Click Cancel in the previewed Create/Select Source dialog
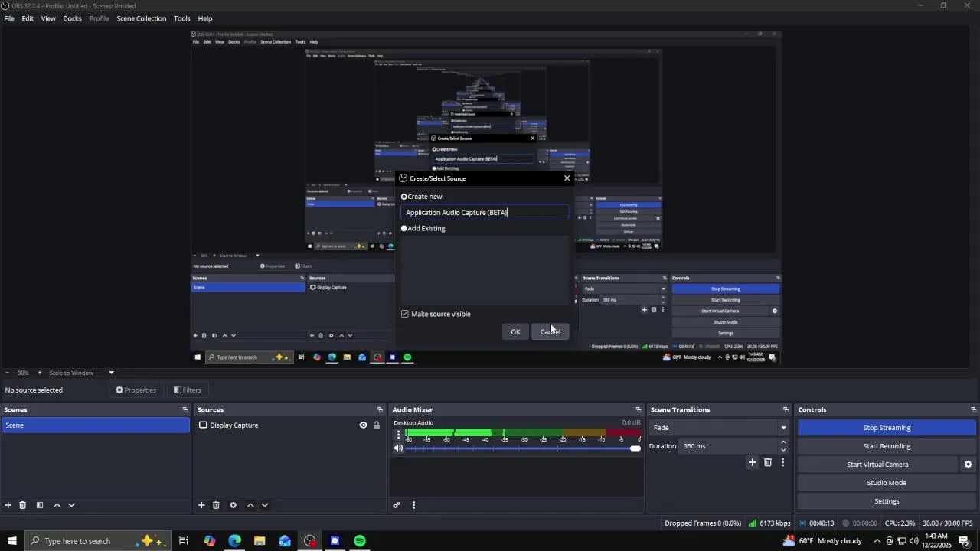 pos(550,331)
